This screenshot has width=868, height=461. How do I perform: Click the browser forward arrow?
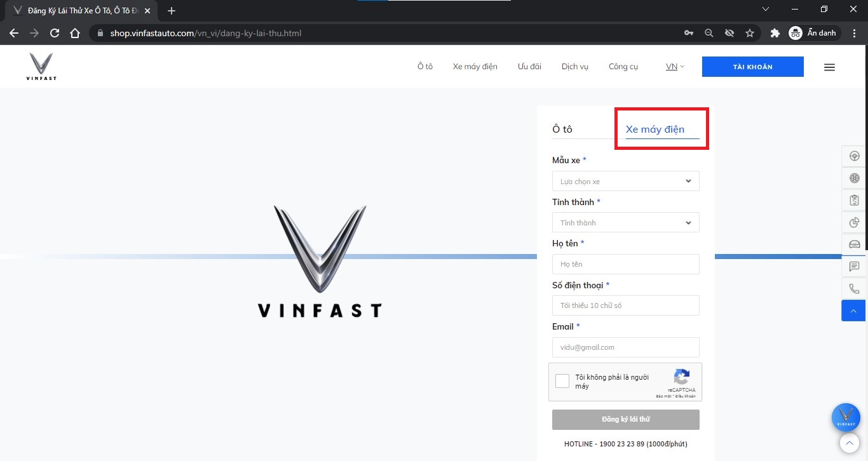34,33
